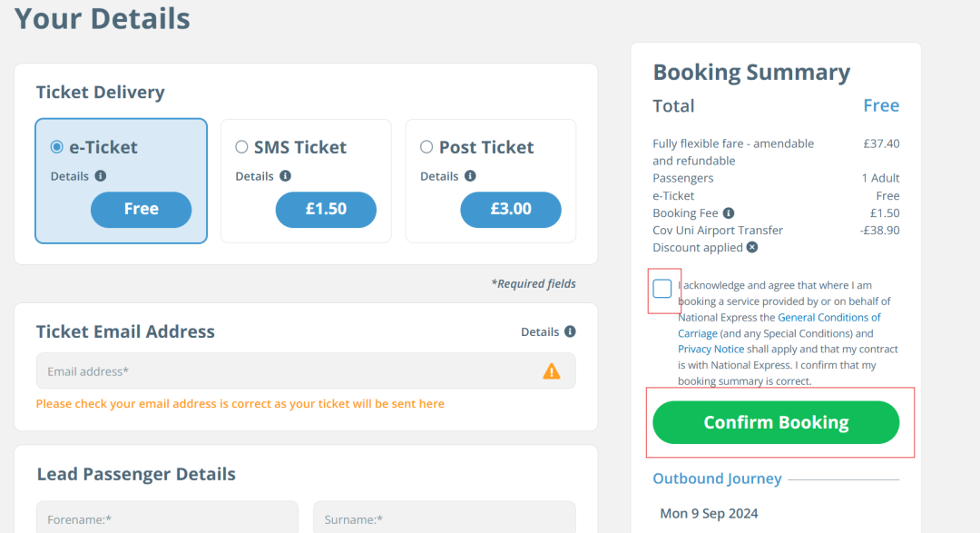The image size is (980, 533).
Task: Click into the Surname field
Action: coord(444,518)
